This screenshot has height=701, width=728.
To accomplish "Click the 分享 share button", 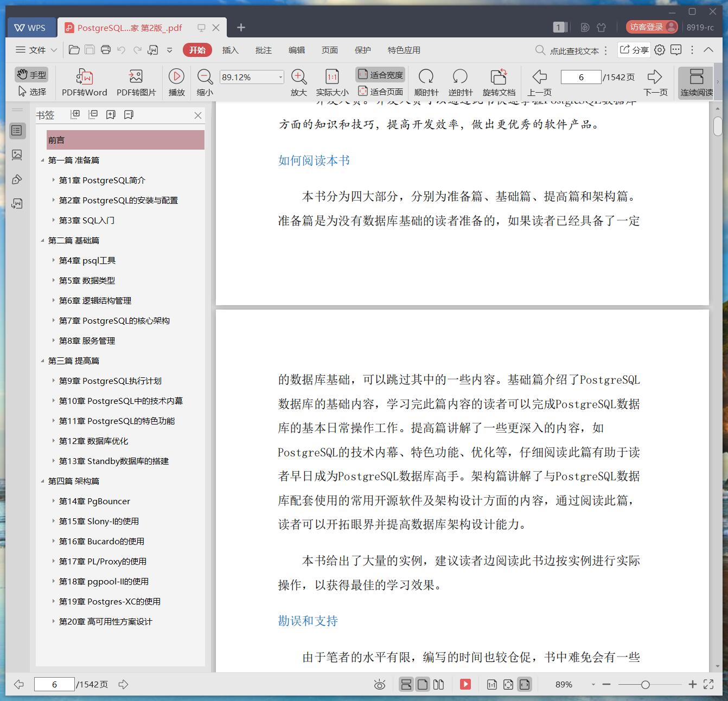I will point(634,50).
